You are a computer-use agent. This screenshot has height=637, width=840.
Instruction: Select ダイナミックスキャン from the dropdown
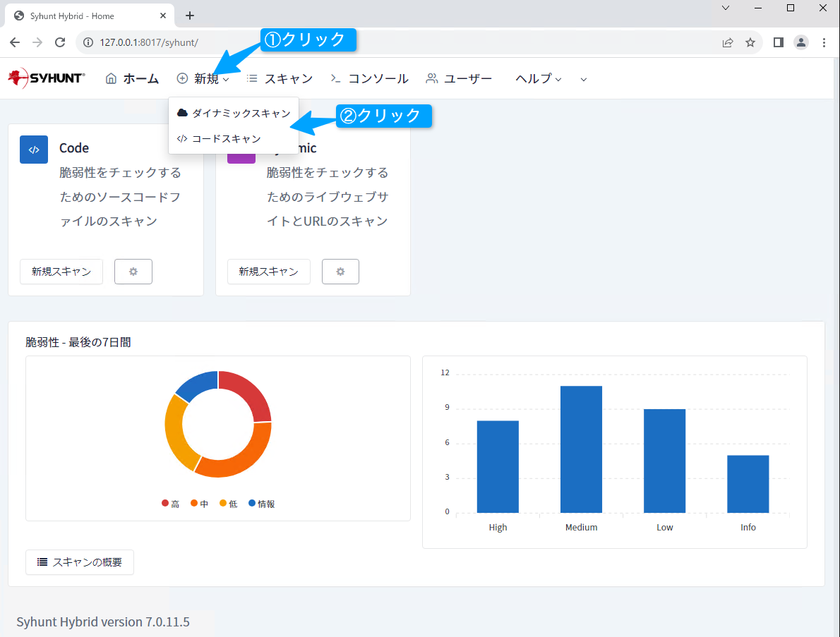coord(234,113)
